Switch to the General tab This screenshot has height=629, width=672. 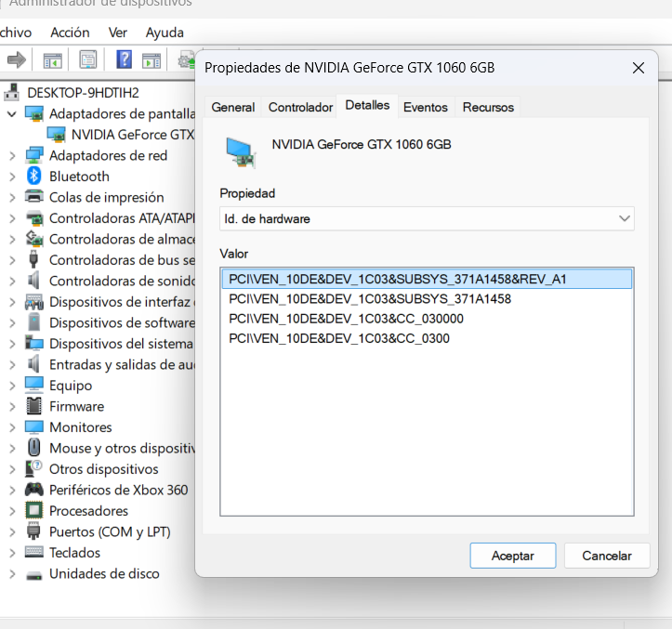232,107
